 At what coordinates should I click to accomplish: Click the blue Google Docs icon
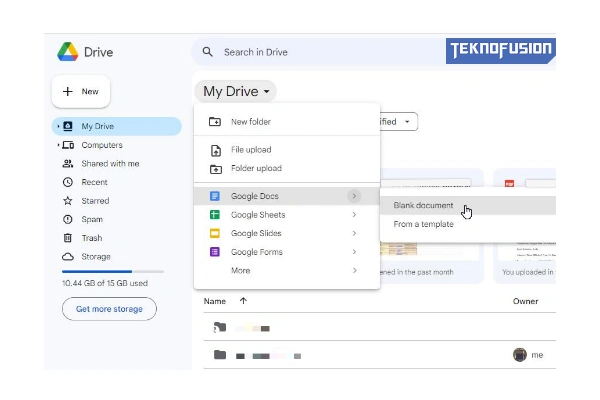click(x=215, y=196)
